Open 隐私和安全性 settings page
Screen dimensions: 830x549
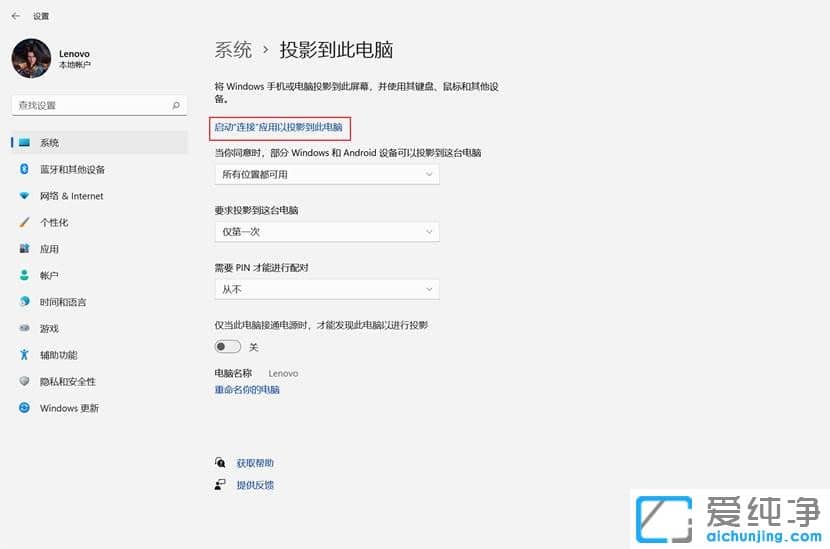tap(99, 381)
